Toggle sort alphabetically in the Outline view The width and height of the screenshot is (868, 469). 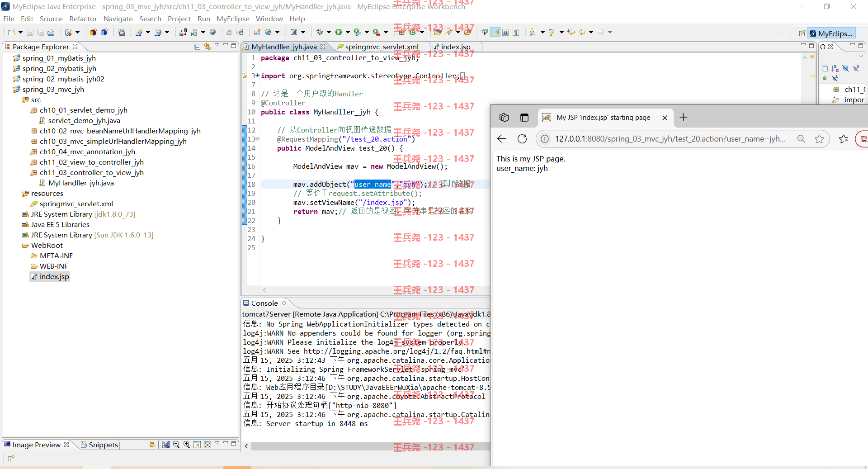(835, 68)
